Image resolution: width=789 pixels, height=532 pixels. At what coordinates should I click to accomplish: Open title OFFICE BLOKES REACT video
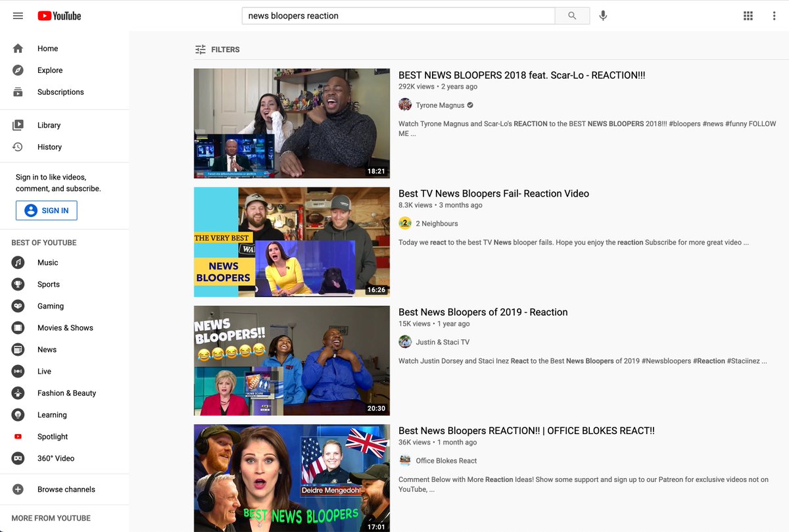pos(527,431)
